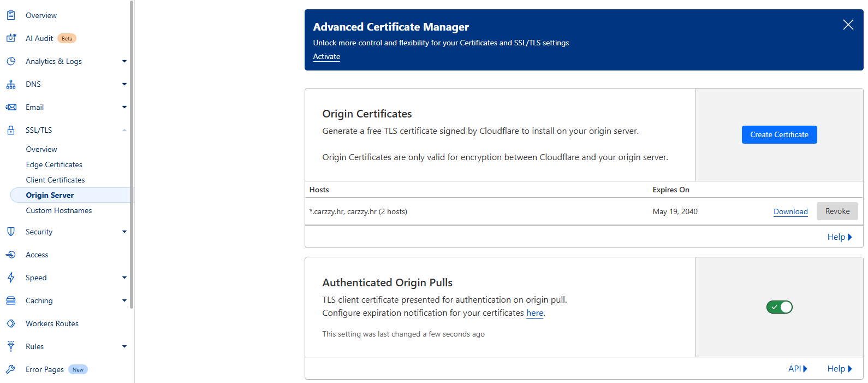Dismiss the Advanced Certificate Manager banner
Viewport: 868px width, 383px height.
point(848,25)
